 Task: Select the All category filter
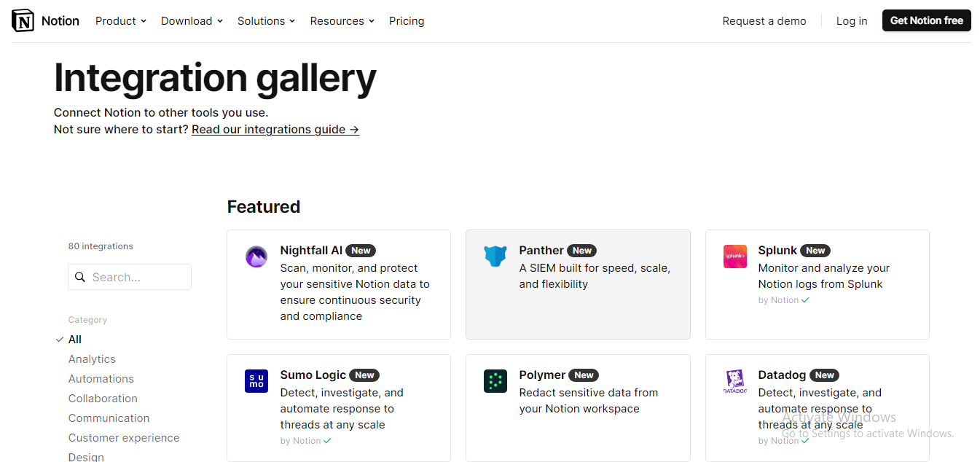pyautogui.click(x=75, y=340)
